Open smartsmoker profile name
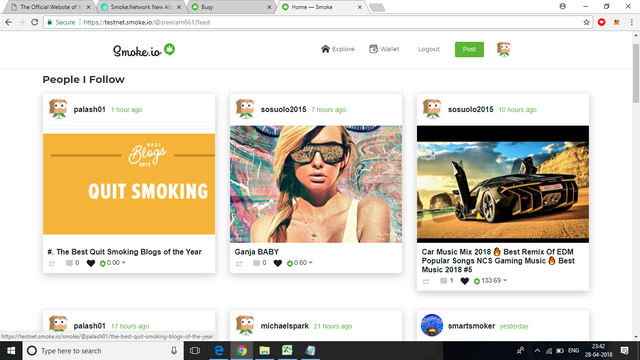Viewport: 640px width, 360px height. click(x=471, y=326)
